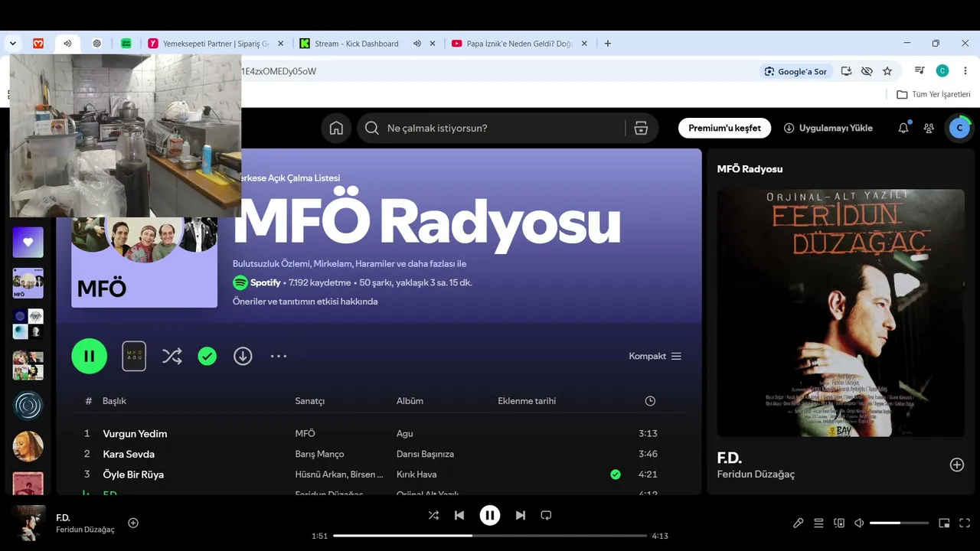980x551 pixels.
Task: Open the blue swirl circle library item
Action: 28,406
